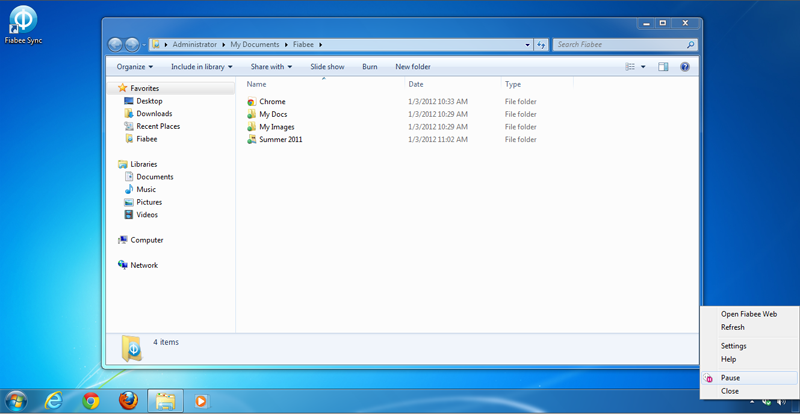Launch Google Chrome from taskbar
Image resolution: width=800 pixels, height=414 pixels.
click(x=91, y=401)
